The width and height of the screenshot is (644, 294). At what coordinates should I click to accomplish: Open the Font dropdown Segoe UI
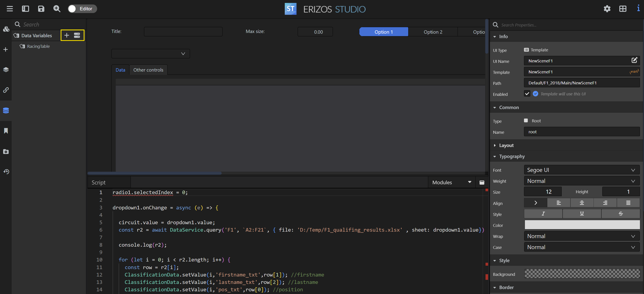click(x=582, y=170)
